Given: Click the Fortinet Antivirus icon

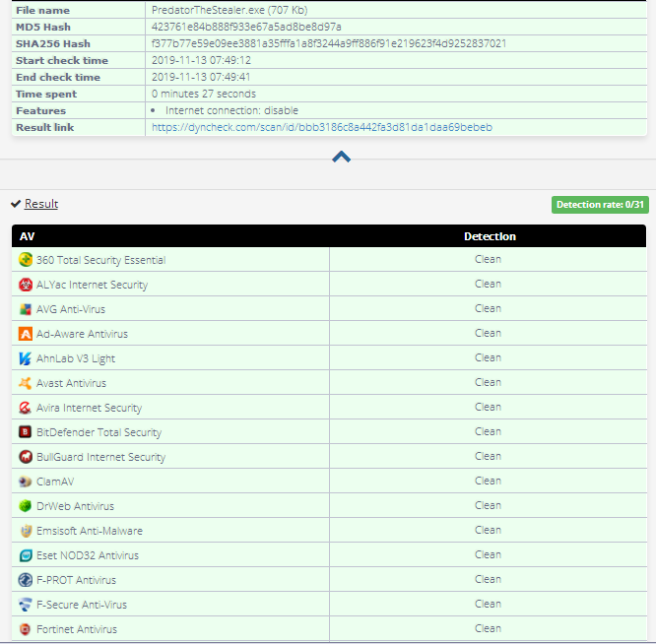Looking at the screenshot, I should coord(26,629).
